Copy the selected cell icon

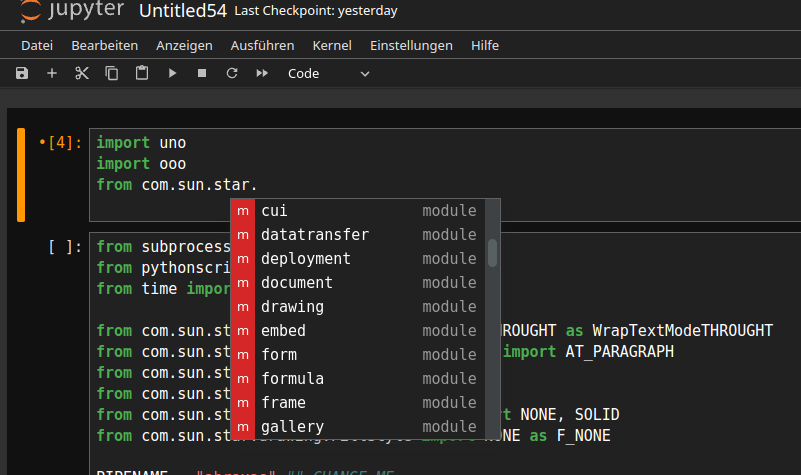tap(112, 73)
